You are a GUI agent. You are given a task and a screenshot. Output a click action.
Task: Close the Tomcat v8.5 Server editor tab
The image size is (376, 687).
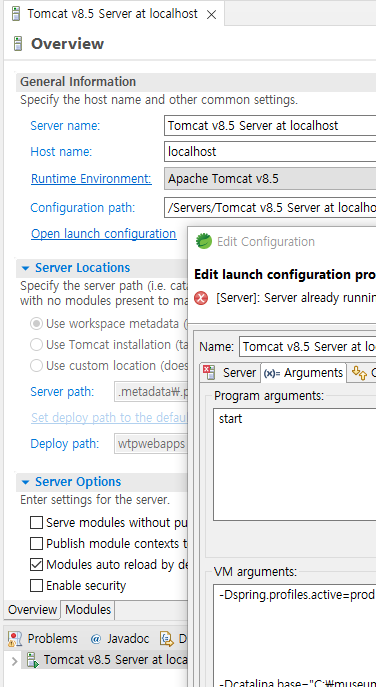211,14
